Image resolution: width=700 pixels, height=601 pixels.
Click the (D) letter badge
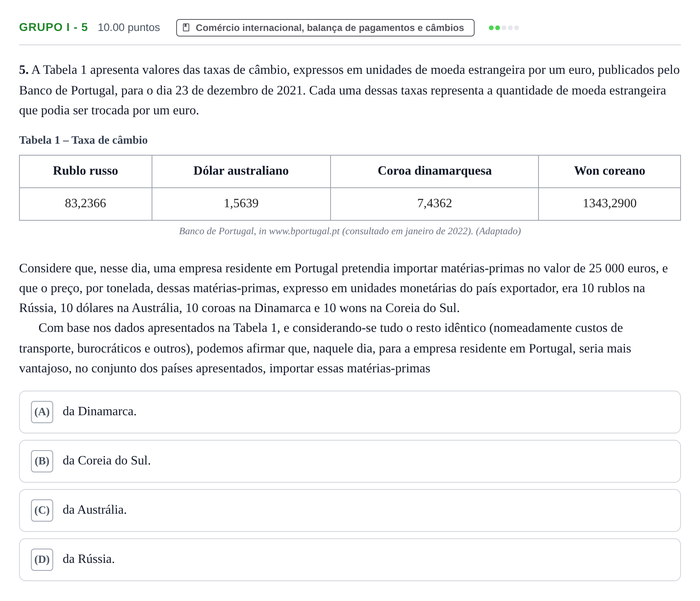42,560
